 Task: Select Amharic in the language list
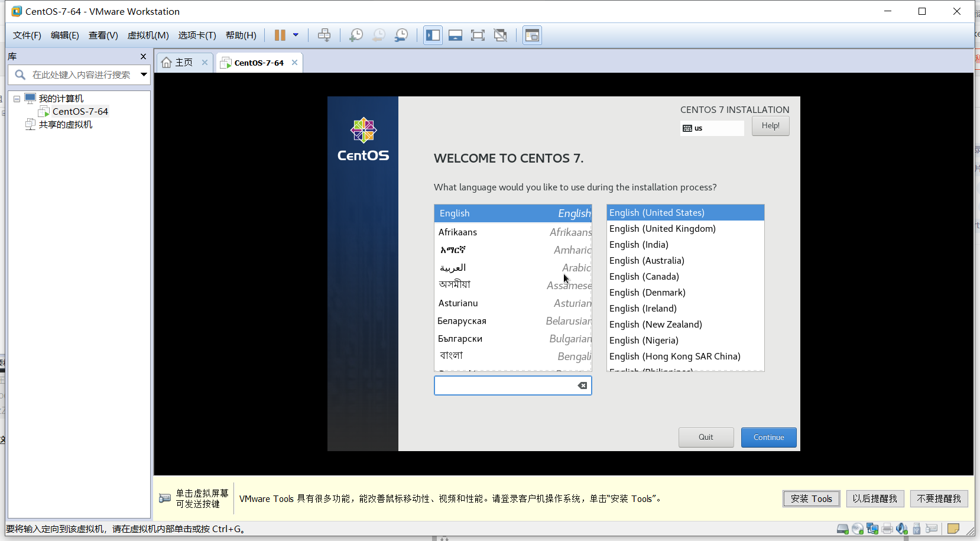pos(513,250)
